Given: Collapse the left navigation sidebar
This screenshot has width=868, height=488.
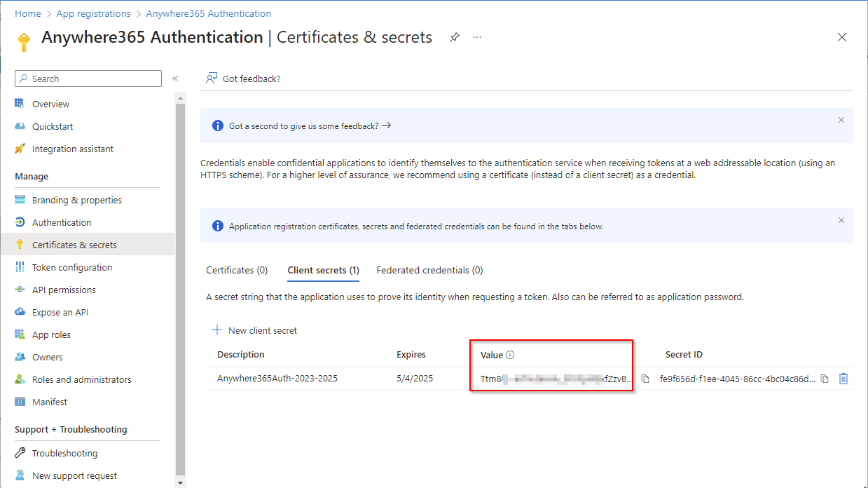Looking at the screenshot, I should point(175,79).
